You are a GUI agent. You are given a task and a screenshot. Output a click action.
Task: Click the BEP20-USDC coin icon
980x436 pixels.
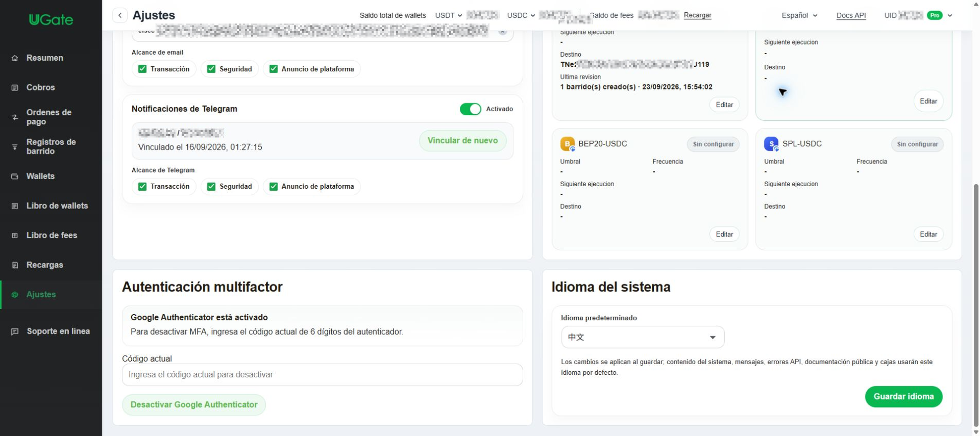coord(568,144)
